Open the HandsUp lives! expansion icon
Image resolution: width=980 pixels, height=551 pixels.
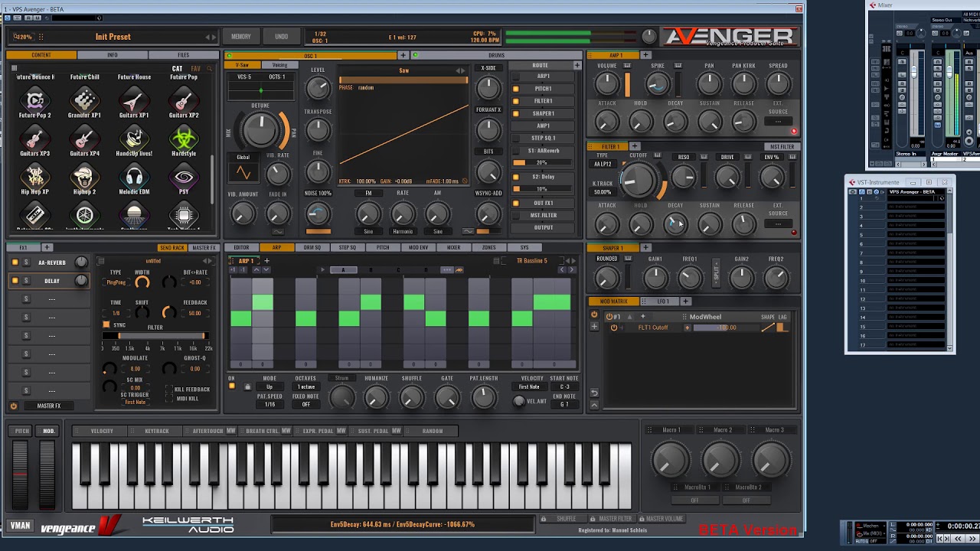134,139
